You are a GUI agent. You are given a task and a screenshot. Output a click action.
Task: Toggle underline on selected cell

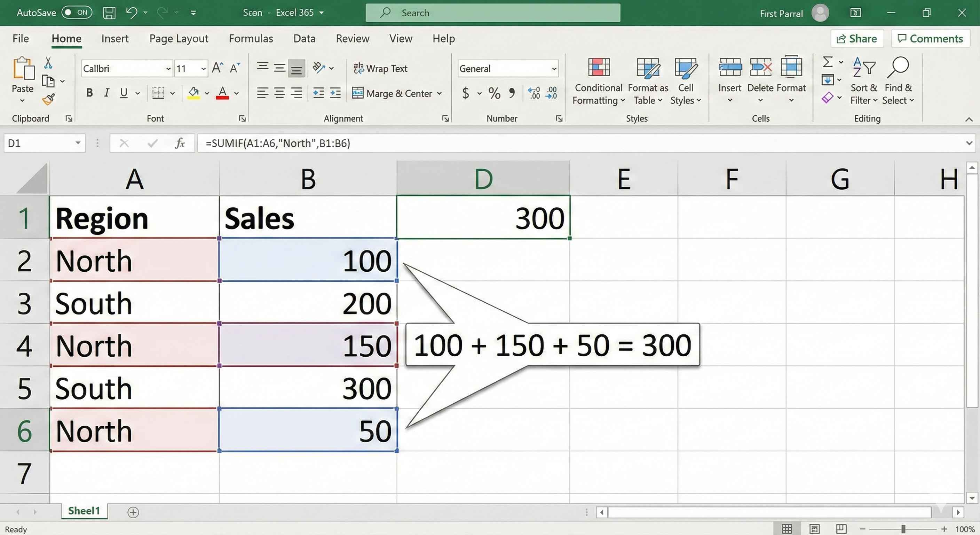pos(124,93)
